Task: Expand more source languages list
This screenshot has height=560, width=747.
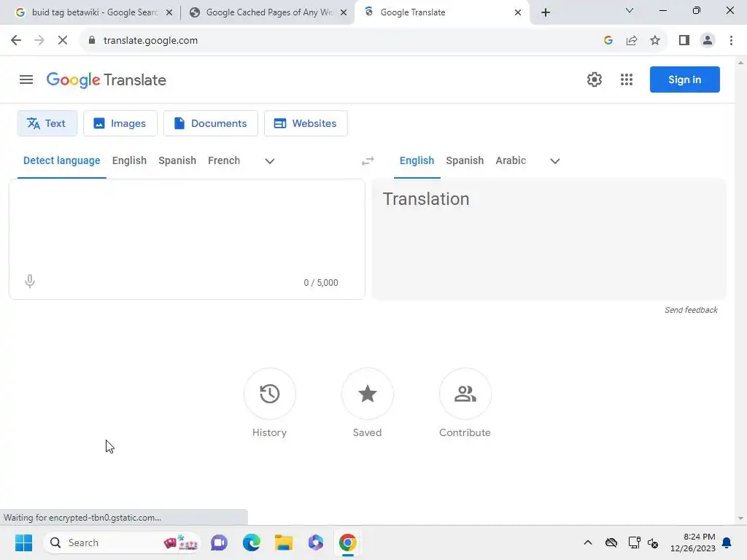Action: (x=270, y=161)
